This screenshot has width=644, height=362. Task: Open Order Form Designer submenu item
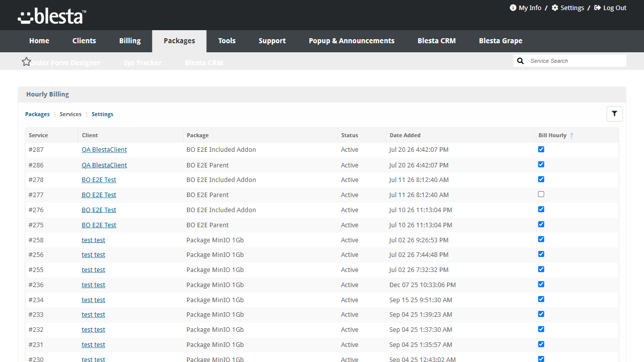click(x=64, y=63)
